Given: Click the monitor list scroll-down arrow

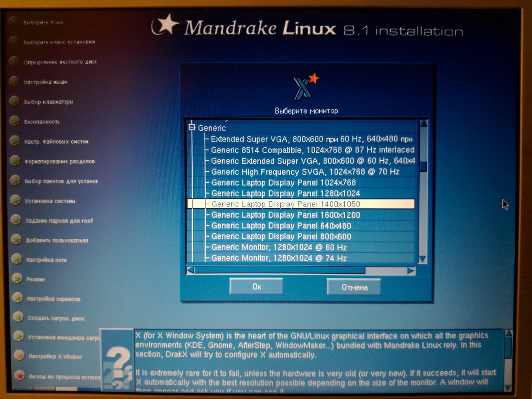Looking at the screenshot, I should point(423,259).
